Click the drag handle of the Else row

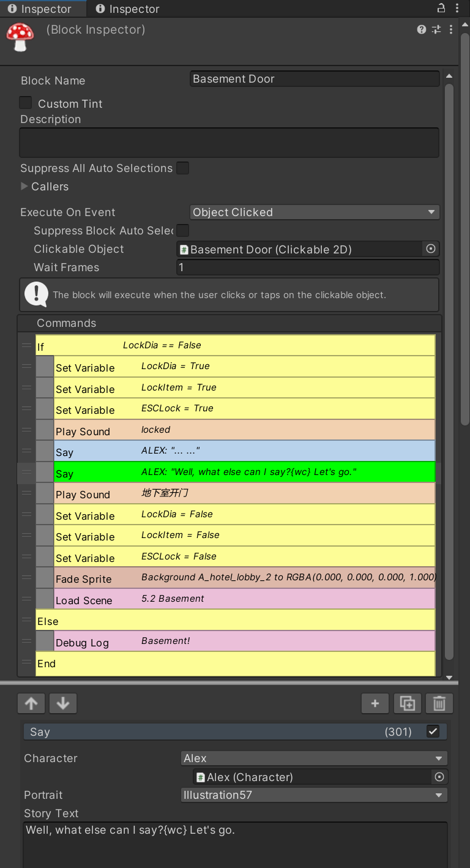(x=26, y=620)
